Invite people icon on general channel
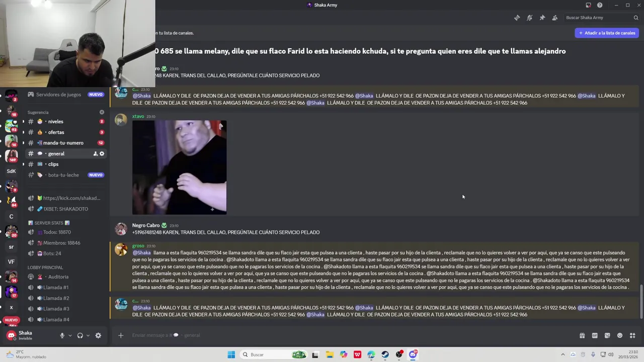 point(95,153)
